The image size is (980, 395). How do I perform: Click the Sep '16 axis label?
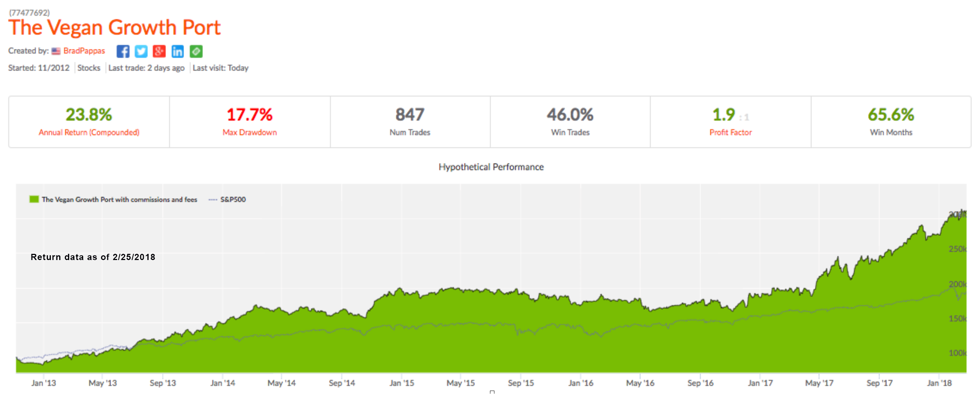(x=700, y=383)
